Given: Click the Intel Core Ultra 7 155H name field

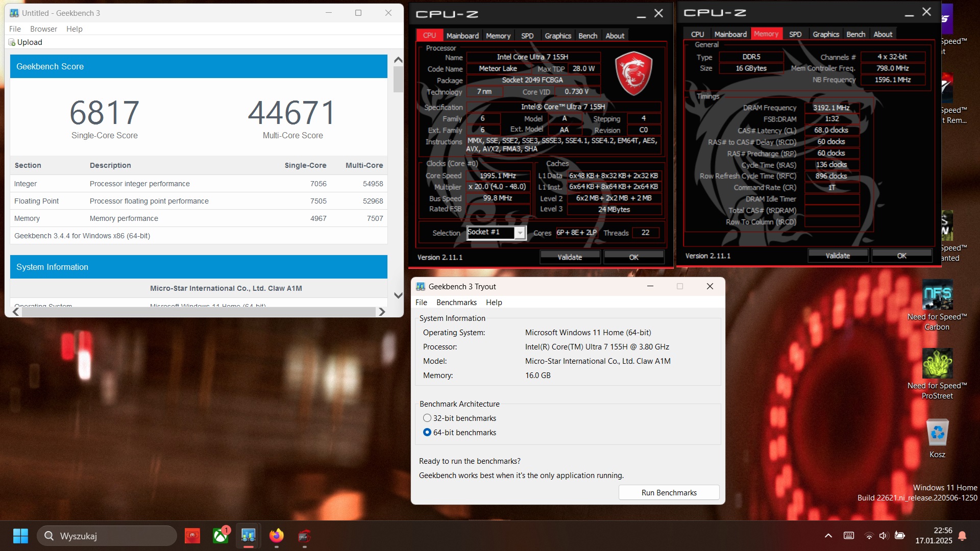Looking at the screenshot, I should click(532, 57).
